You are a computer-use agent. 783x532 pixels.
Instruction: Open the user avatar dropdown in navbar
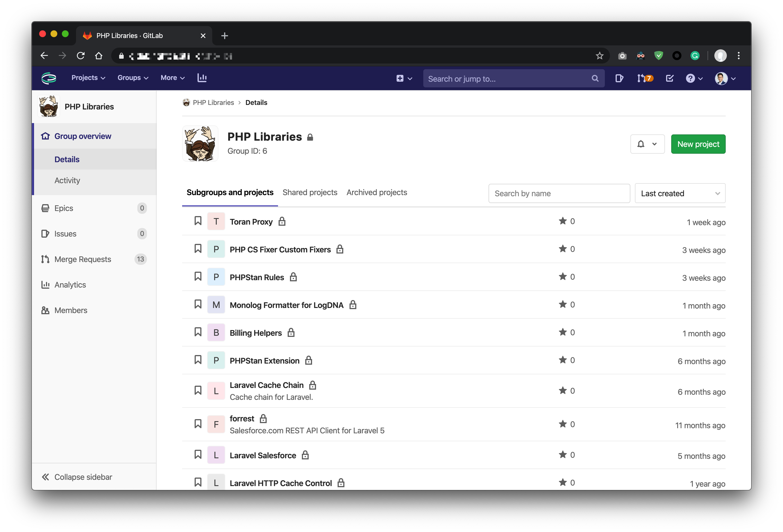click(725, 79)
